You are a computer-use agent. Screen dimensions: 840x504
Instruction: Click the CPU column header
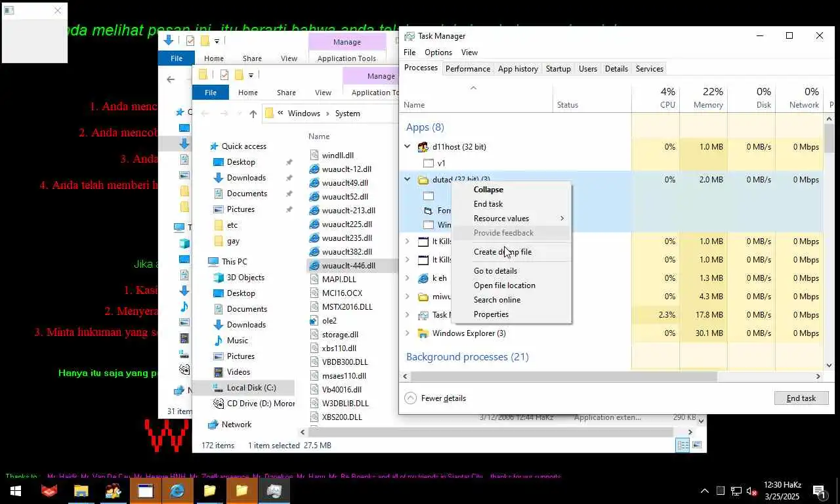point(656,98)
